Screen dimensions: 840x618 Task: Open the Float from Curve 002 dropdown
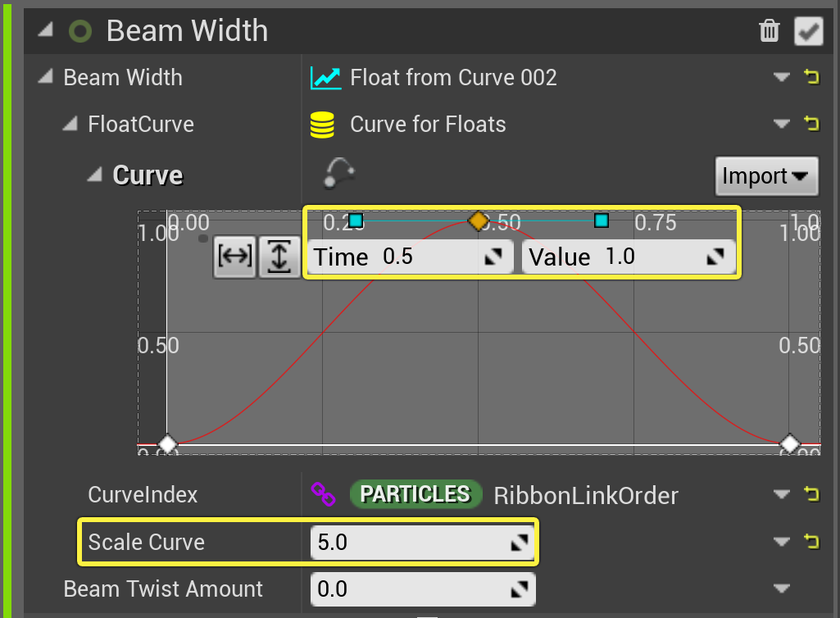pyautogui.click(x=782, y=77)
